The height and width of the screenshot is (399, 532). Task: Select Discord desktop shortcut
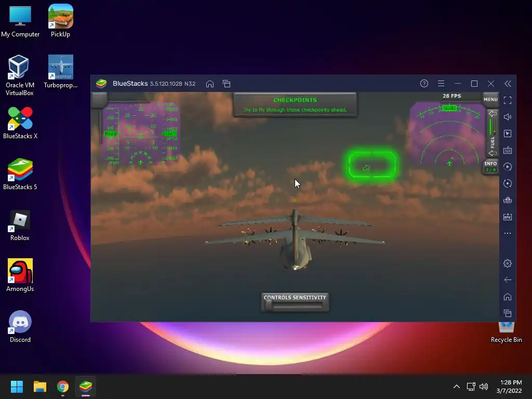pyautogui.click(x=20, y=327)
